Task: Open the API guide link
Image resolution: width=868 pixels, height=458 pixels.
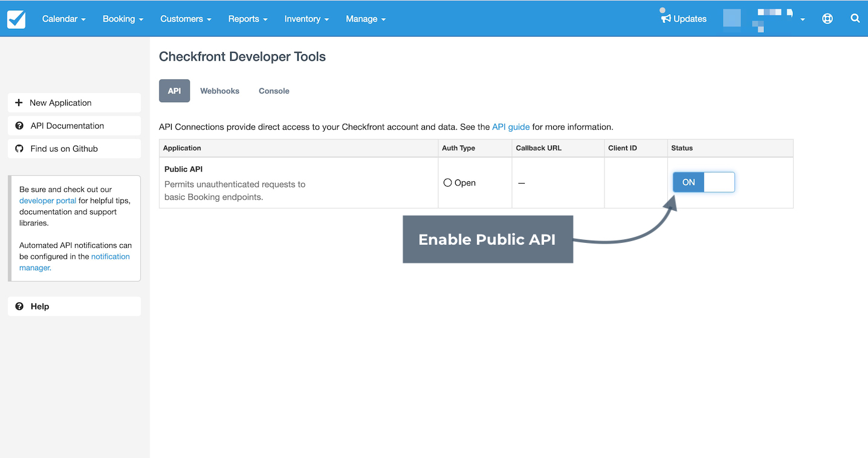Action: click(x=511, y=127)
